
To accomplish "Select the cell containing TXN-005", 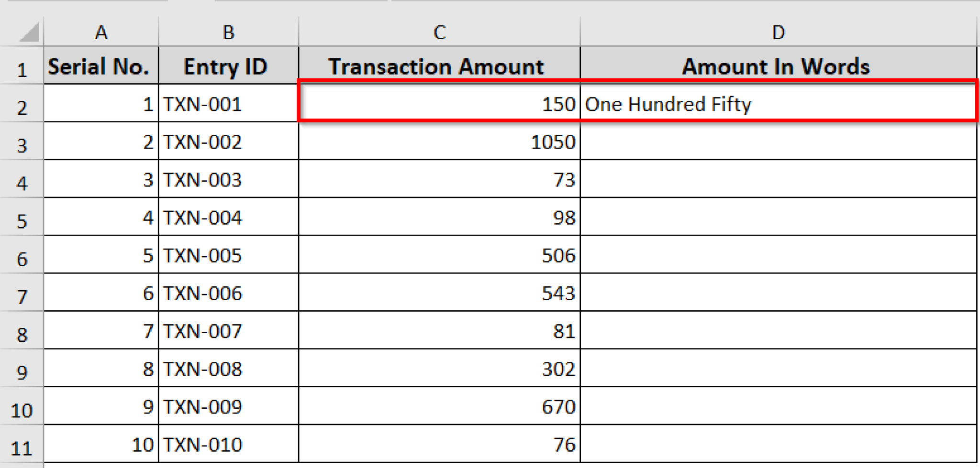I will point(228,256).
